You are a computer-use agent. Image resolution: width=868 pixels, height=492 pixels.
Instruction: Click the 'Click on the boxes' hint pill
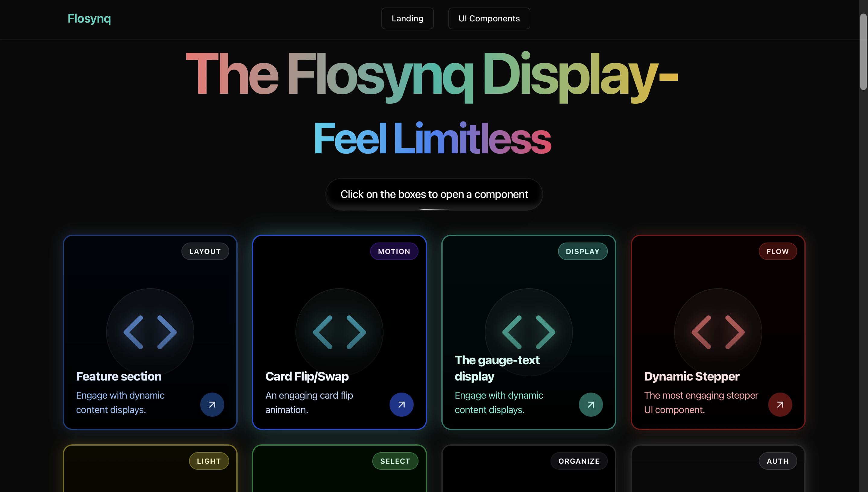434,194
